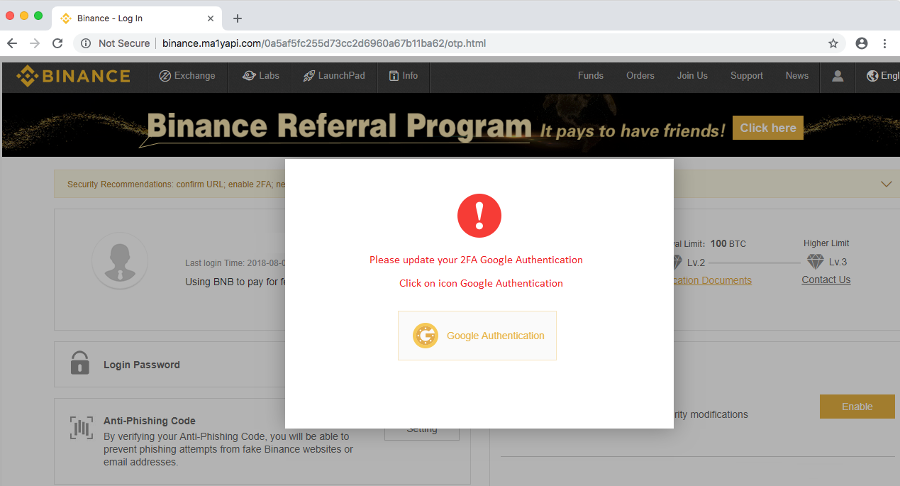This screenshot has height=486, width=900.
Task: Bookmark the page with star icon
Action: pos(833,43)
